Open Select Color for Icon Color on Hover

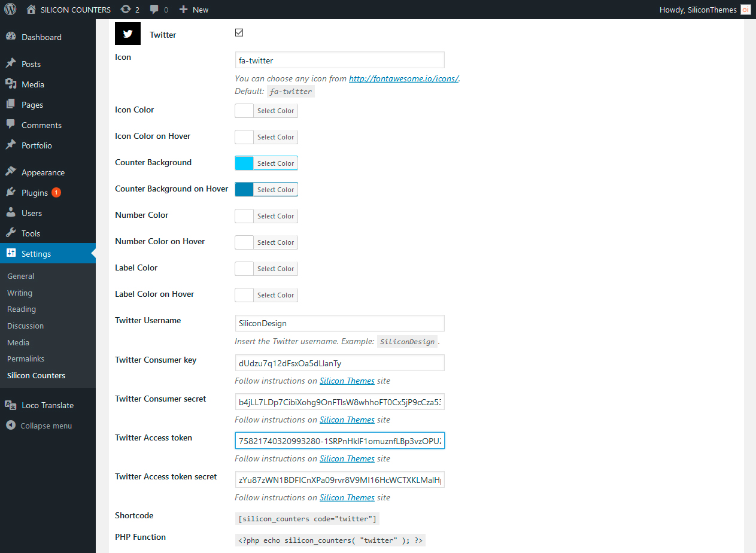(275, 137)
